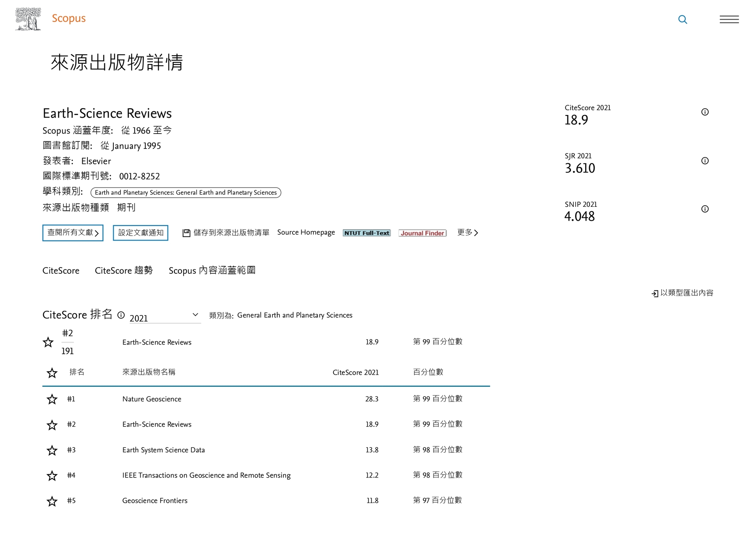Screen dimensions: 756x535
Task: Open the Geoscience Frontiers source link
Action: coord(155,501)
